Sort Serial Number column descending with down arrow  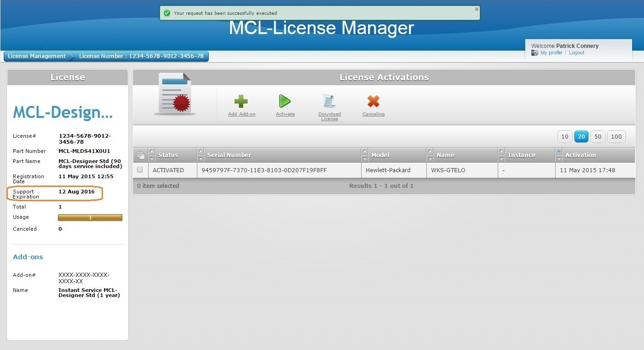coord(200,159)
